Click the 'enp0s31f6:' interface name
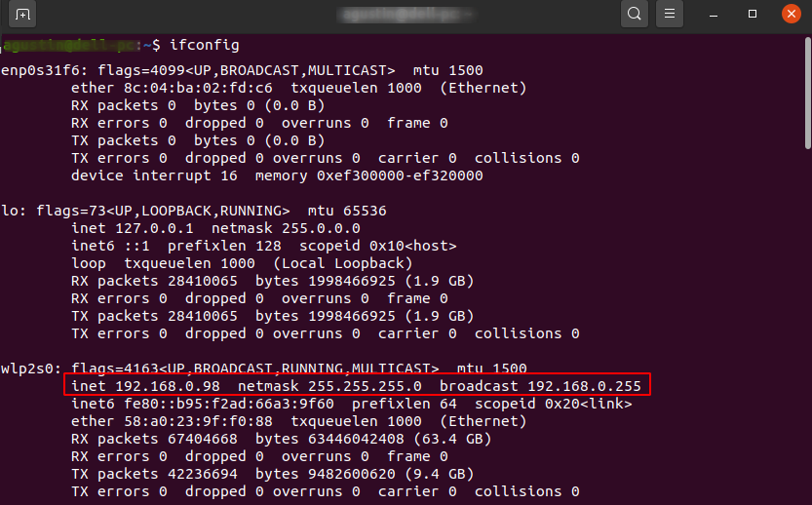 click(45, 70)
